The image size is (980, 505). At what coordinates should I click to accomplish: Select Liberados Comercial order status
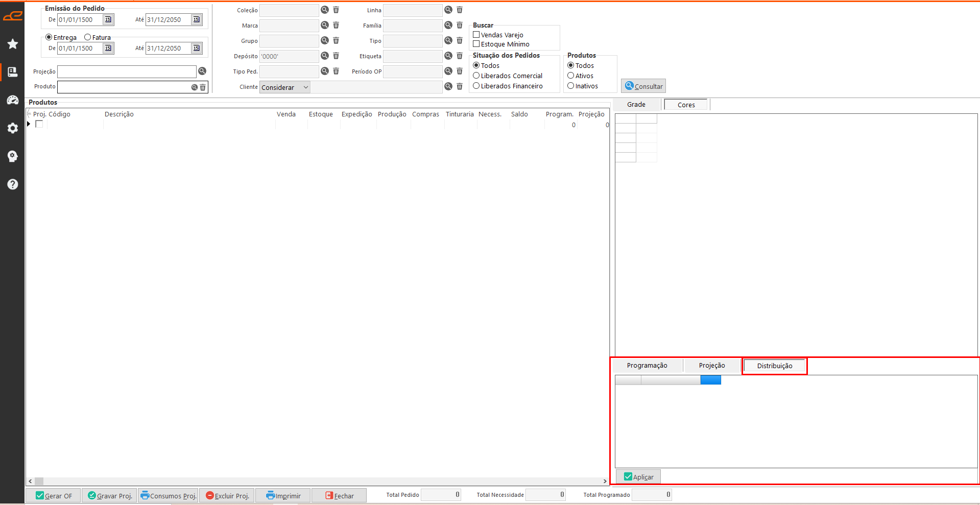[x=476, y=76]
